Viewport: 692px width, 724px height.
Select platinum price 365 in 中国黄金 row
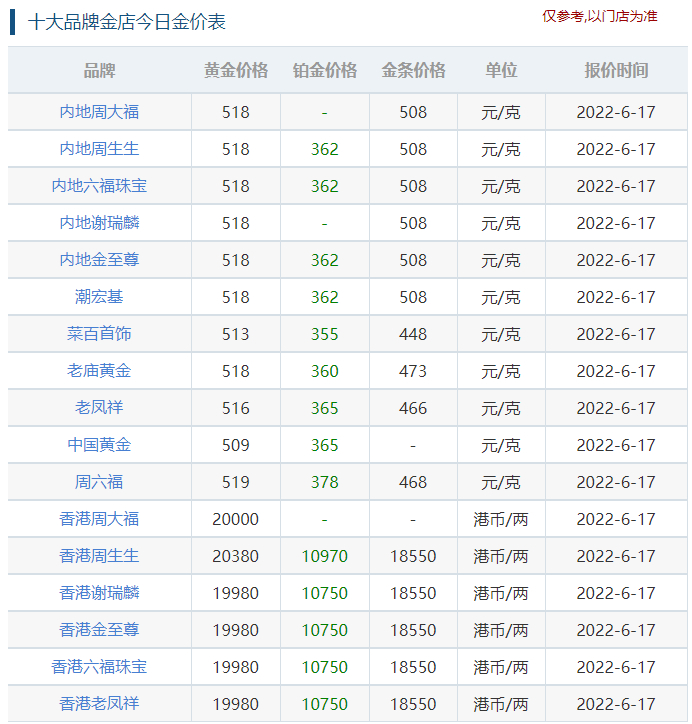(325, 445)
